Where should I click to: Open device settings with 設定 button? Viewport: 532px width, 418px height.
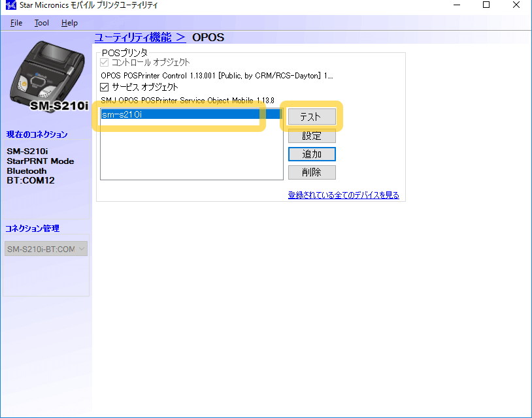312,136
